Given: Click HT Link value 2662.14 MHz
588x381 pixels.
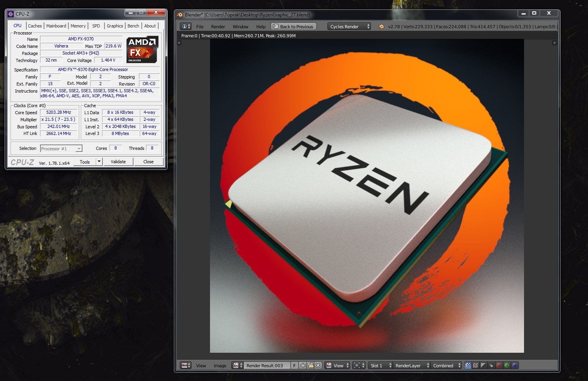Looking at the screenshot, I should click(58, 133).
